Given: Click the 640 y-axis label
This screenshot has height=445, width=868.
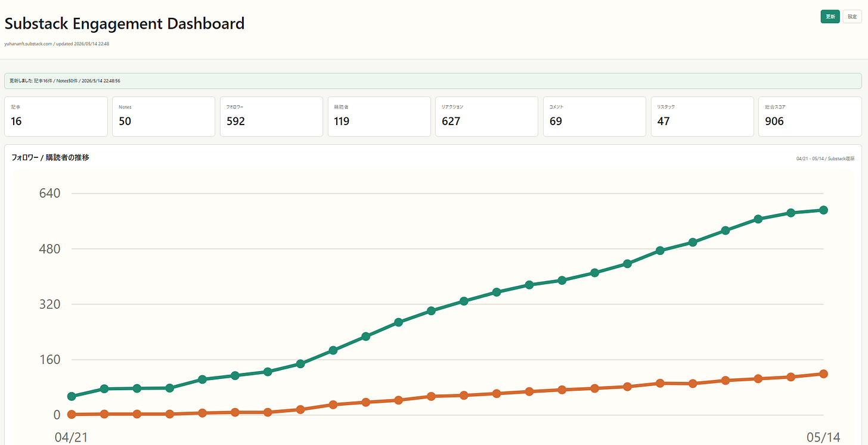Looking at the screenshot, I should point(49,194).
